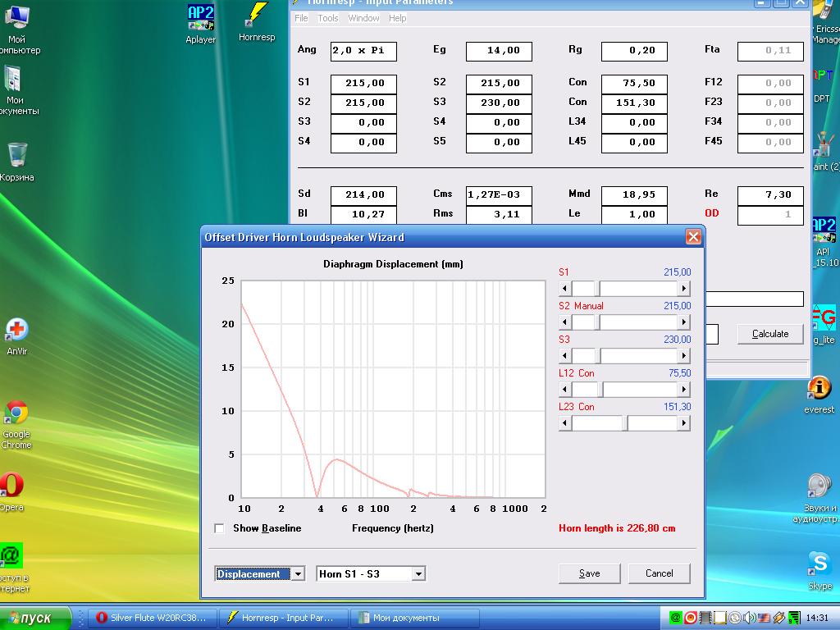Open the Horn S1 - S3 dropdown
840x630 pixels.
(419, 573)
